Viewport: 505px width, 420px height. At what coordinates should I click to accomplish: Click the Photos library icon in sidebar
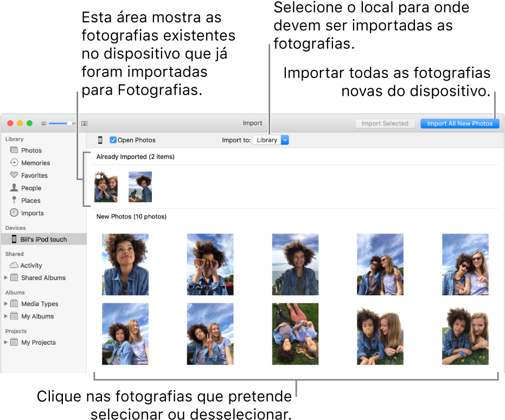click(14, 150)
